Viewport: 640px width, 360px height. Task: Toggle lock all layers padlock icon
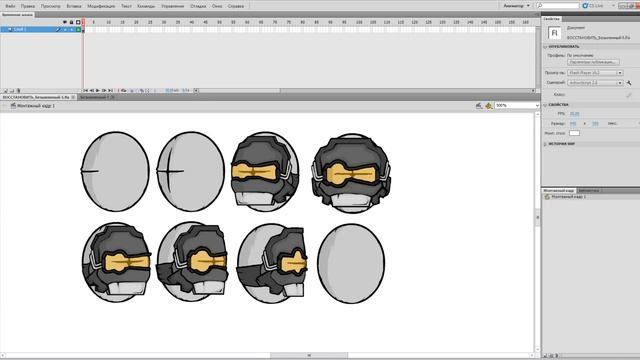coord(71,22)
